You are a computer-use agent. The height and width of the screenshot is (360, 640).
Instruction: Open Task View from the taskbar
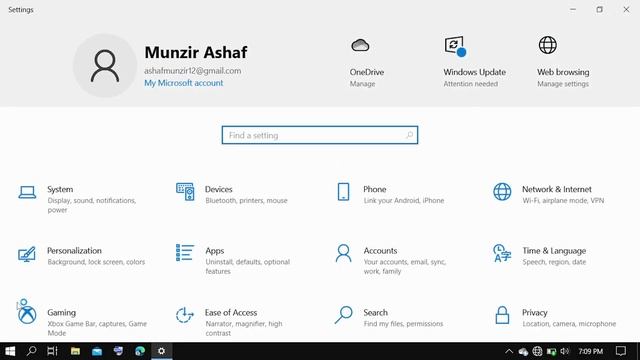53,351
